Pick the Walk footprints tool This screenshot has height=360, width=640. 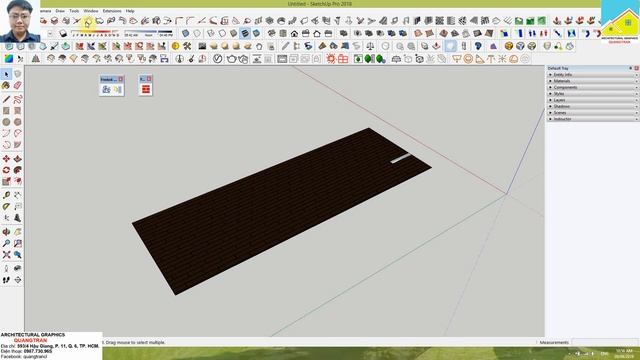(x=6, y=280)
